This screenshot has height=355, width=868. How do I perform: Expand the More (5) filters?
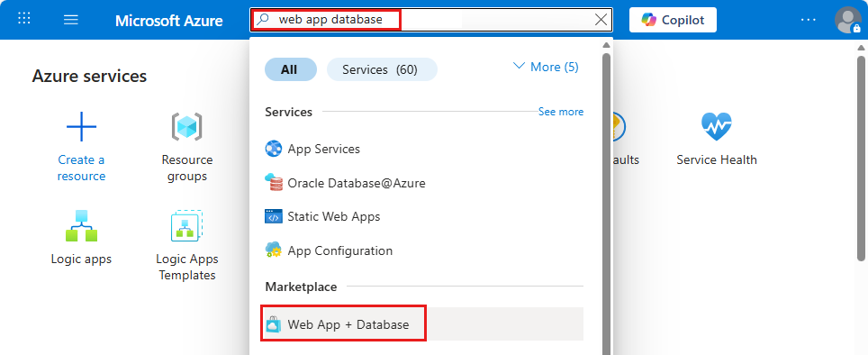point(546,67)
